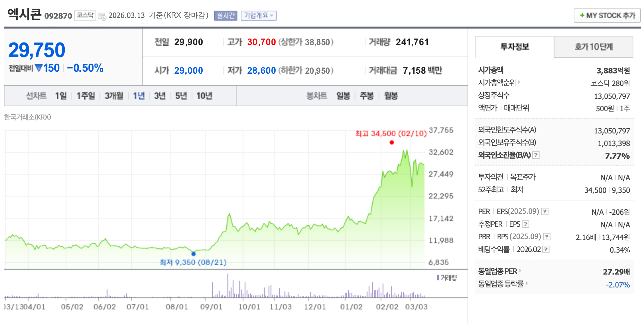Click the 시가 29,000 value

189,71
